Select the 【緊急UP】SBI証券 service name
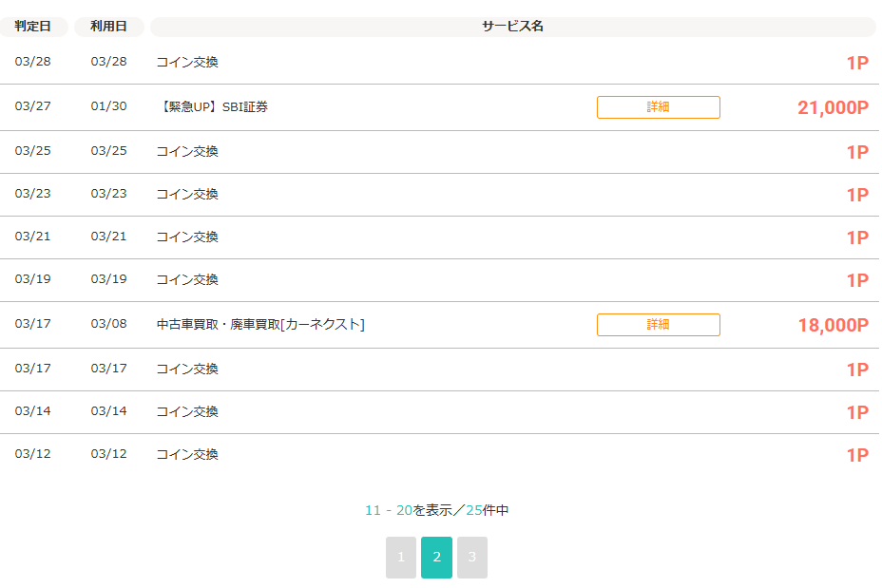Image resolution: width=882 pixels, height=588 pixels. pos(213,107)
